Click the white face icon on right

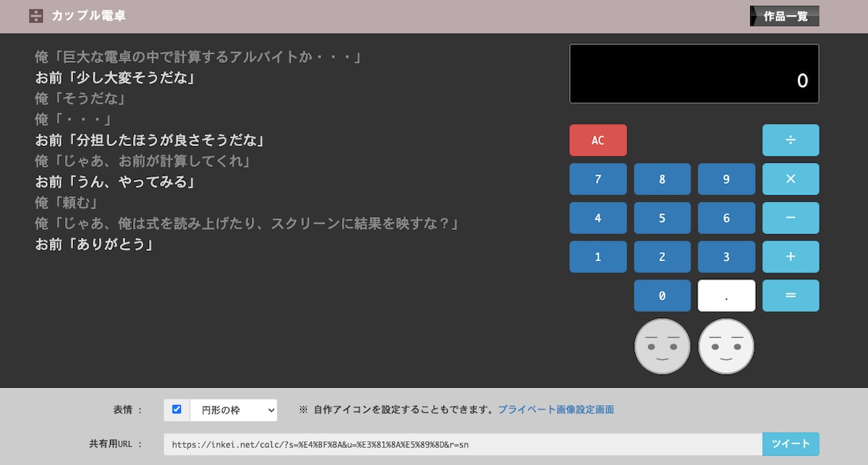click(x=726, y=346)
